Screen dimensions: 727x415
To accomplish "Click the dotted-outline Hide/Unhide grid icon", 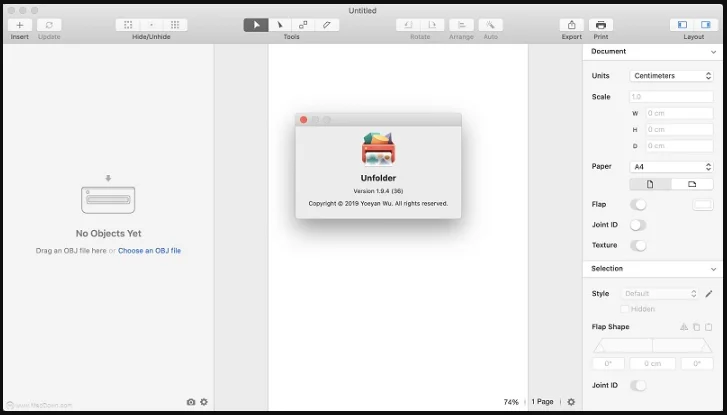I will coord(128,25).
